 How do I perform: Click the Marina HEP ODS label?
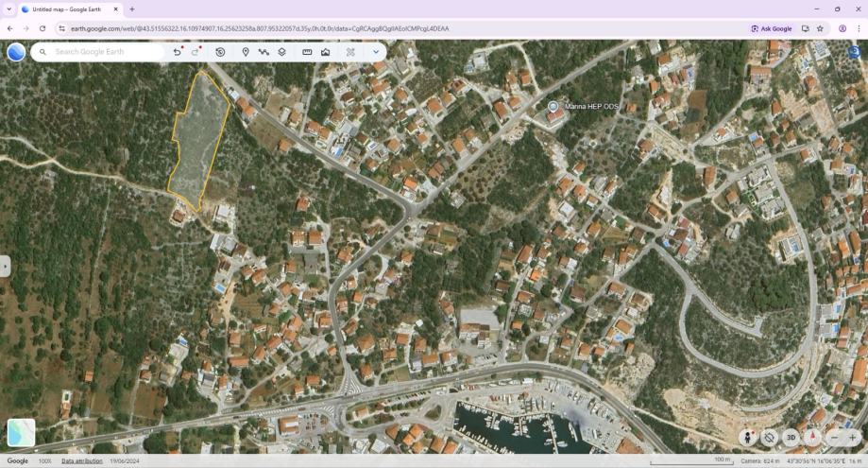[591, 106]
